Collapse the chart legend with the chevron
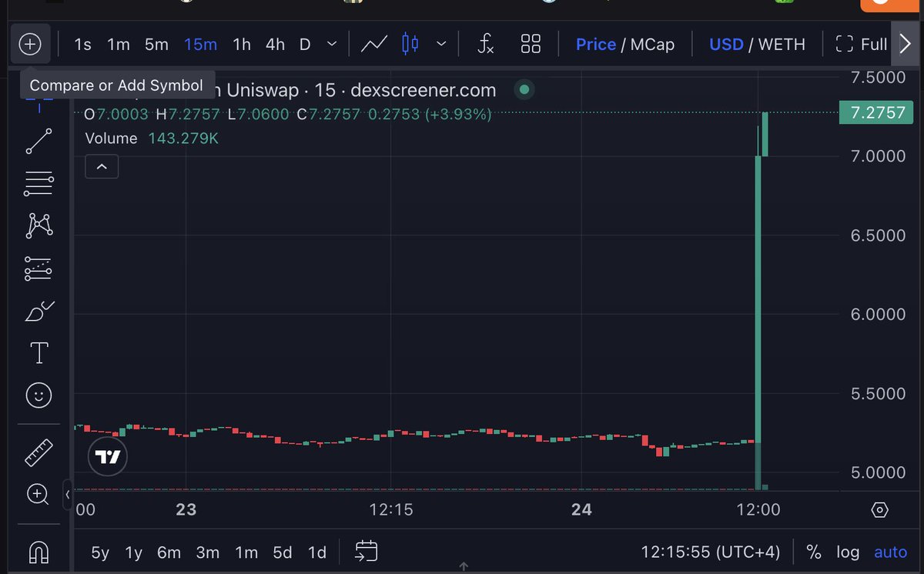Image resolution: width=924 pixels, height=574 pixels. pos(102,166)
